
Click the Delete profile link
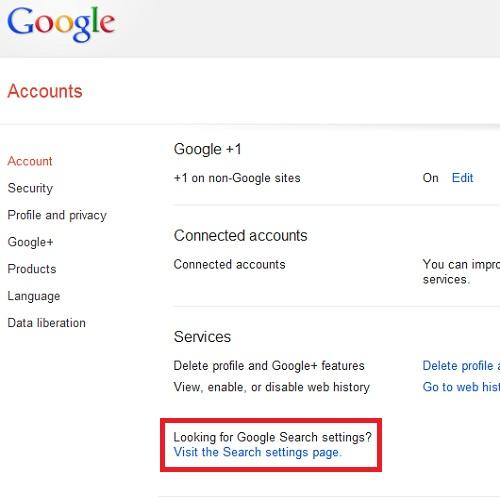tap(461, 366)
